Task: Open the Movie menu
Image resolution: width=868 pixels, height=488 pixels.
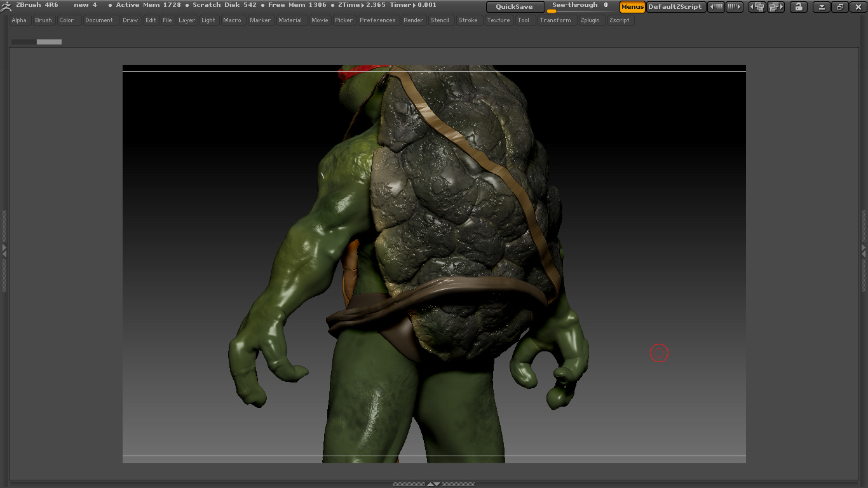Action: [320, 20]
